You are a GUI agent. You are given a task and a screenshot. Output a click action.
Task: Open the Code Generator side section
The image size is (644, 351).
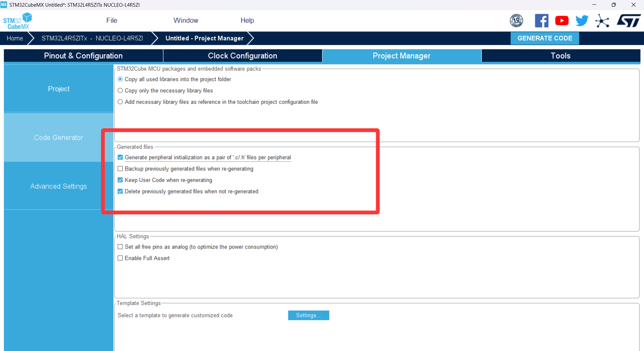(59, 137)
